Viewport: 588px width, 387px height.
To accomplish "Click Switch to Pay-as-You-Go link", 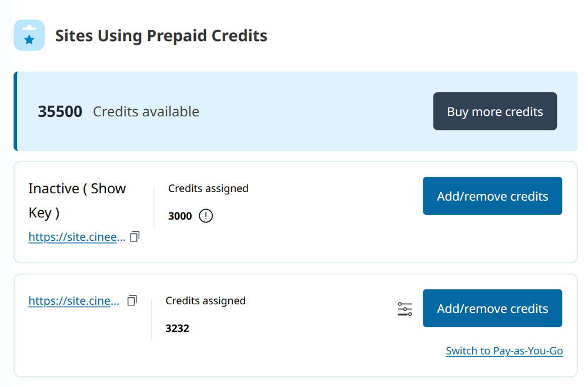I will (505, 351).
